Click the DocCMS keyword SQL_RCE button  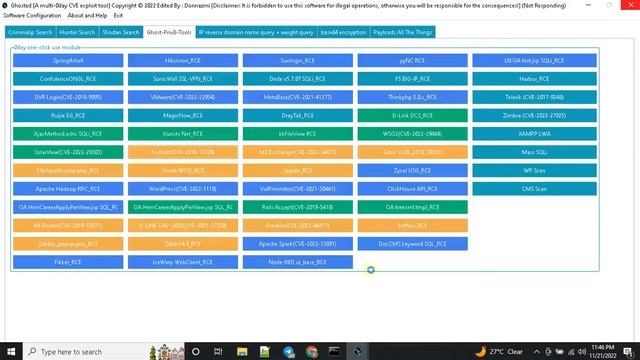point(413,244)
